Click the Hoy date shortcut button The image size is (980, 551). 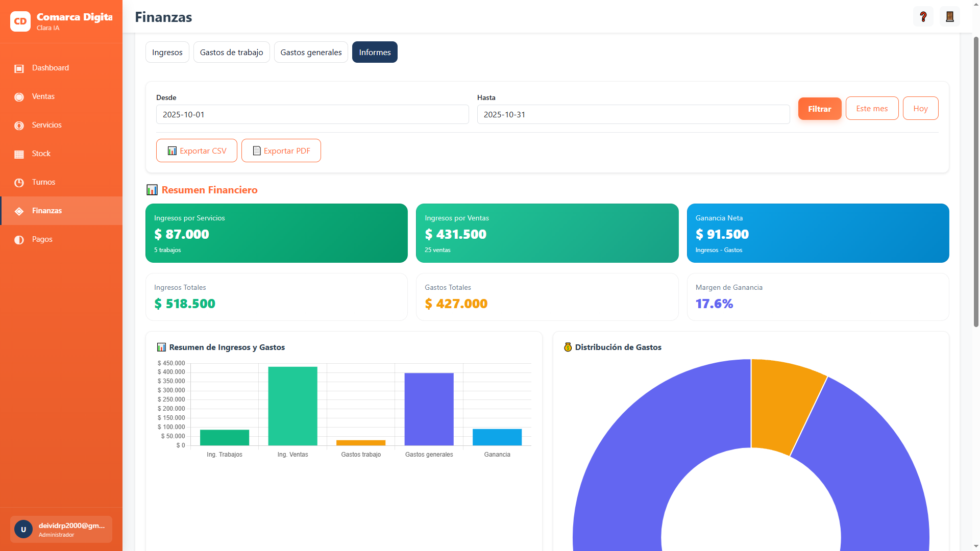coord(920,109)
